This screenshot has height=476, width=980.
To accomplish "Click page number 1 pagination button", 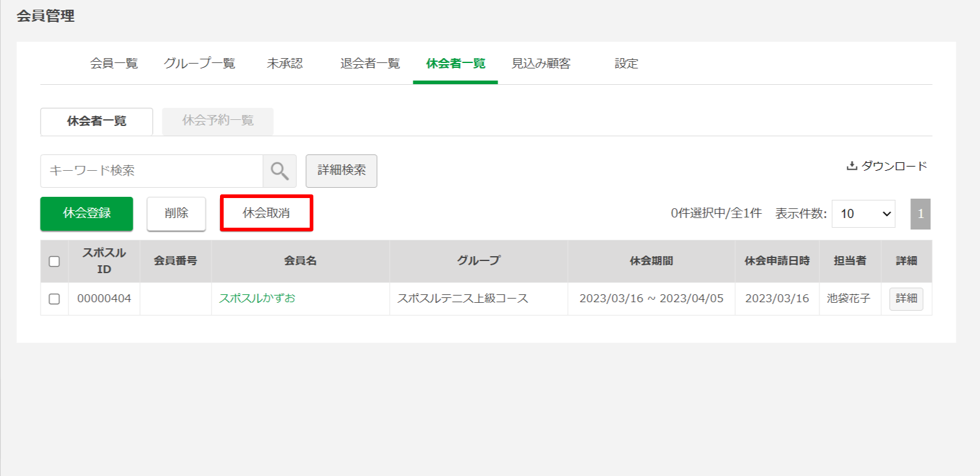I will click(921, 214).
